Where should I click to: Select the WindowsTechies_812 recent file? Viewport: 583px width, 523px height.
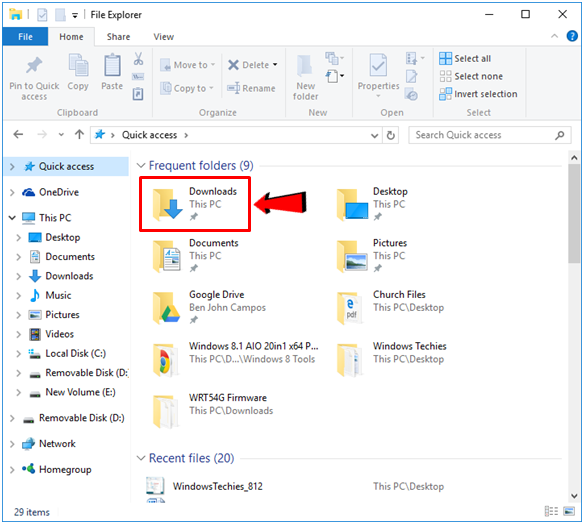point(218,486)
